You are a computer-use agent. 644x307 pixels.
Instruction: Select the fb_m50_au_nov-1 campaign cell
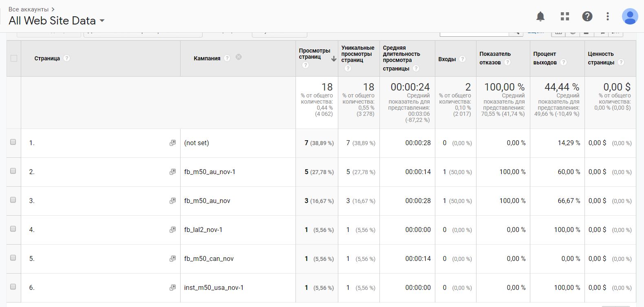(210, 172)
